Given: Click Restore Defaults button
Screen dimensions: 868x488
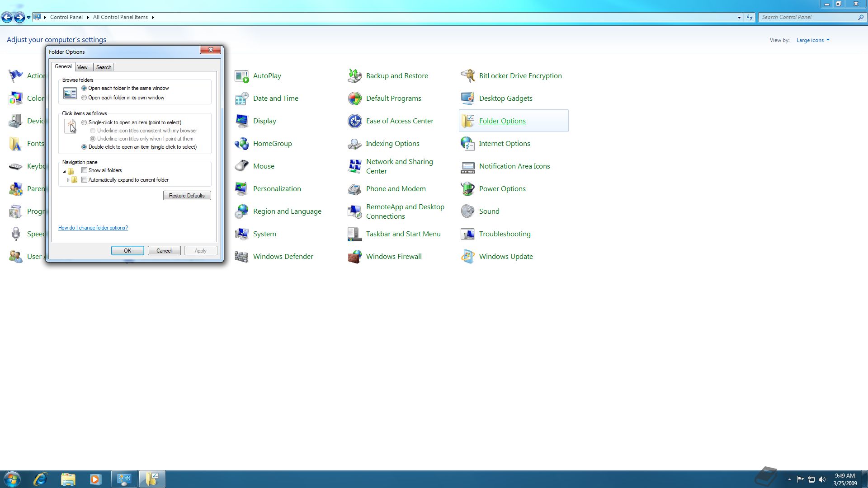Looking at the screenshot, I should [187, 196].
